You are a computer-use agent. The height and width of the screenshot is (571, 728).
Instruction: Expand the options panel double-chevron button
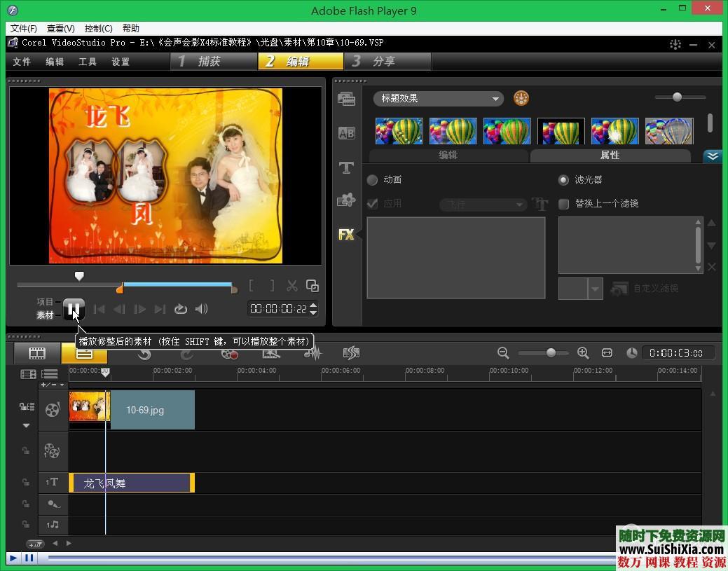(x=713, y=156)
